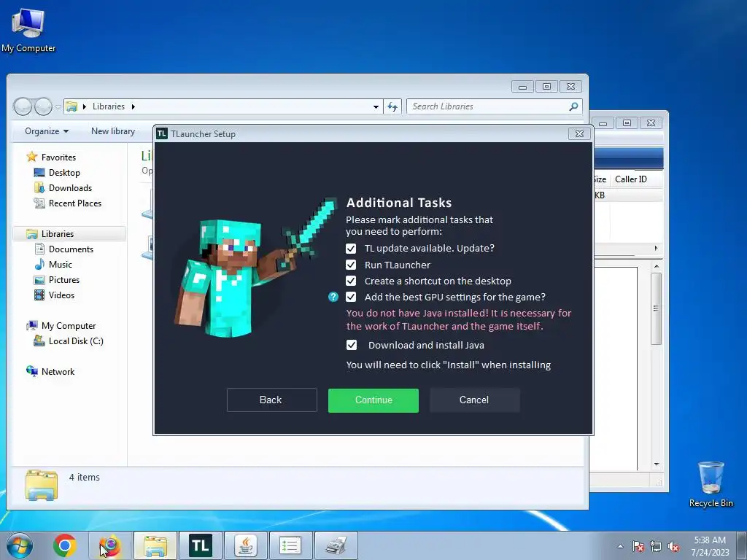Launch Google Chrome from the taskbar
Viewport: 747px width, 560px height.
click(x=65, y=545)
